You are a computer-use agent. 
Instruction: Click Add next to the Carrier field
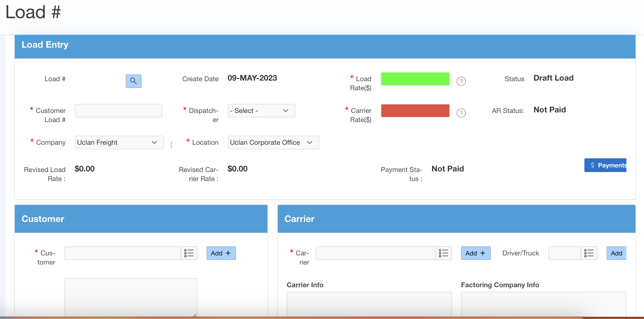tap(475, 253)
